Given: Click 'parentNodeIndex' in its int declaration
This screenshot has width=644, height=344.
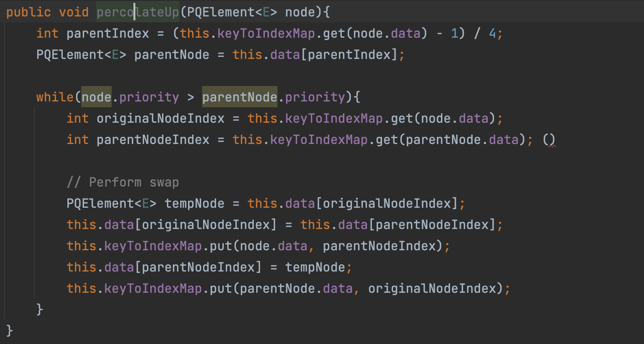Looking at the screenshot, I should pos(153,140).
